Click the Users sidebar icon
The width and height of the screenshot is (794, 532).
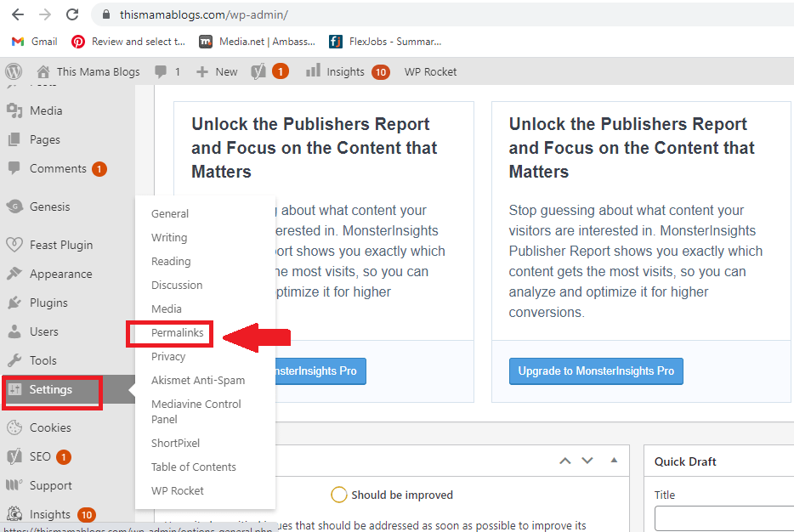pos(14,331)
